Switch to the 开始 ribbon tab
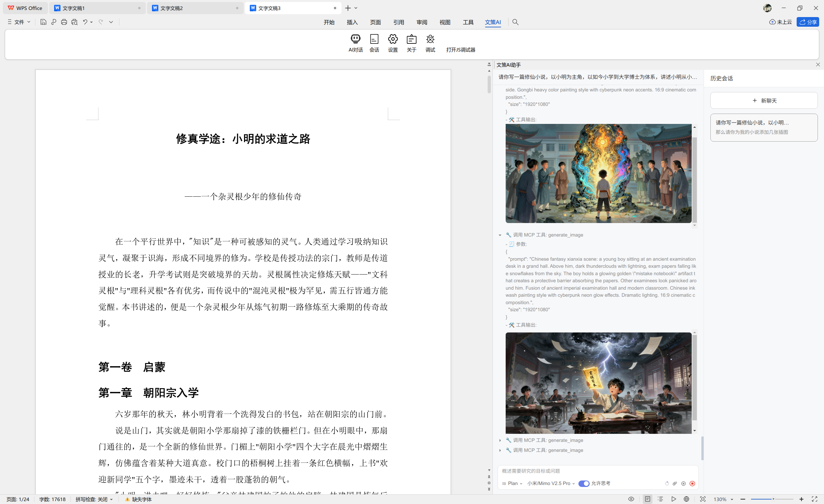Image resolution: width=824 pixels, height=504 pixels. [x=329, y=22]
